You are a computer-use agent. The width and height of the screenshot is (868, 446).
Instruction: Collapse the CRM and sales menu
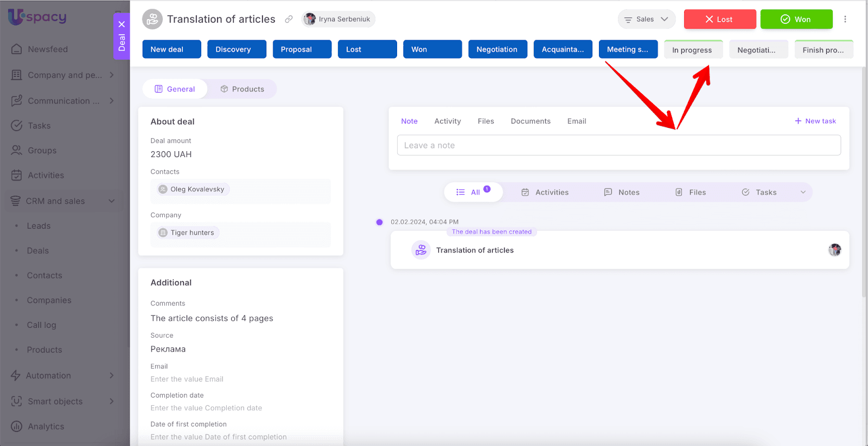[x=111, y=201]
